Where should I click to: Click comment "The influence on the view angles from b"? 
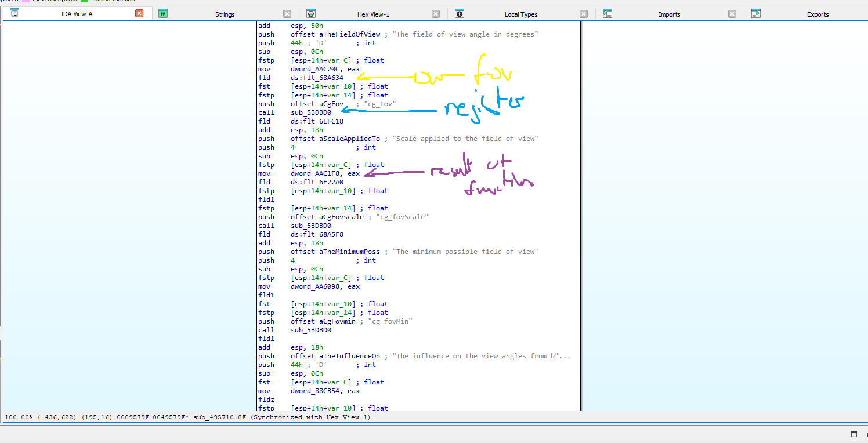pos(475,356)
